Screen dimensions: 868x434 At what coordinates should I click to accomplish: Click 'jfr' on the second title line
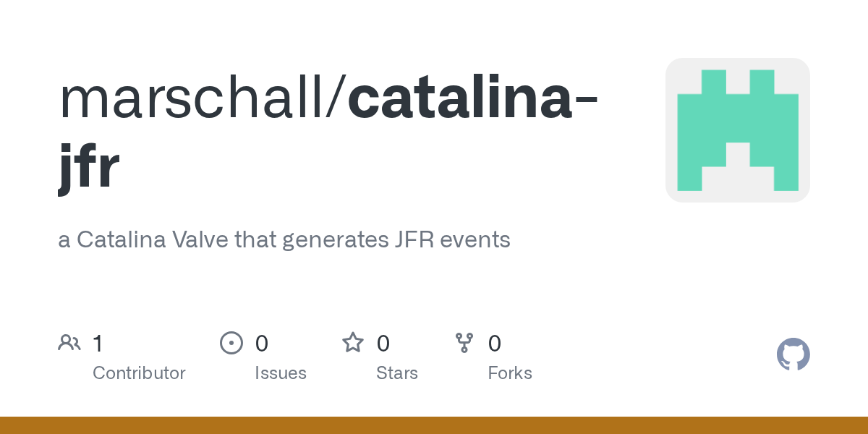[x=88, y=168]
